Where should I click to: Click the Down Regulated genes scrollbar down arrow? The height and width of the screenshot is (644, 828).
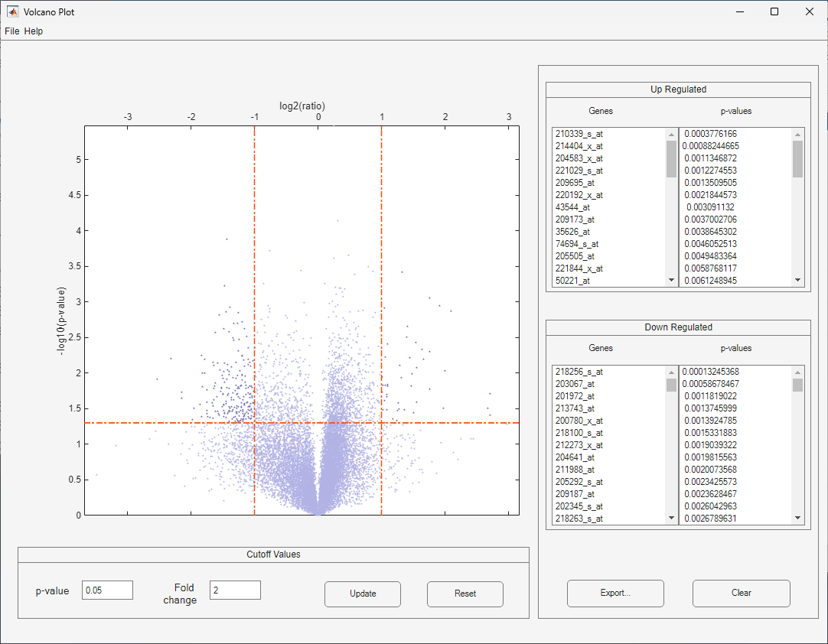click(671, 519)
